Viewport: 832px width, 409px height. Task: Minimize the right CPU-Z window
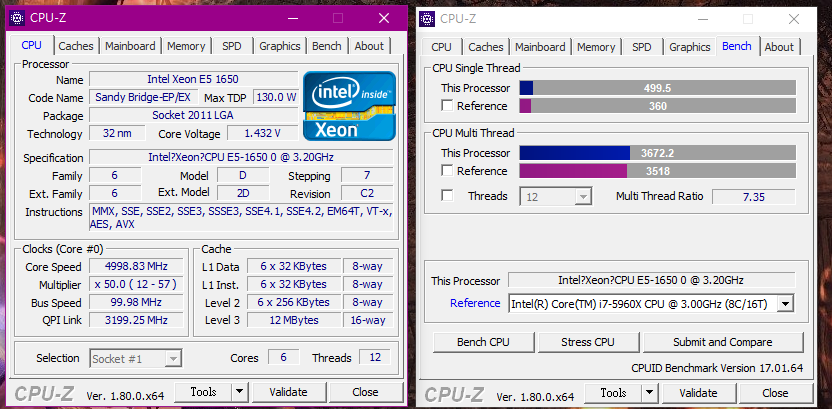point(702,19)
